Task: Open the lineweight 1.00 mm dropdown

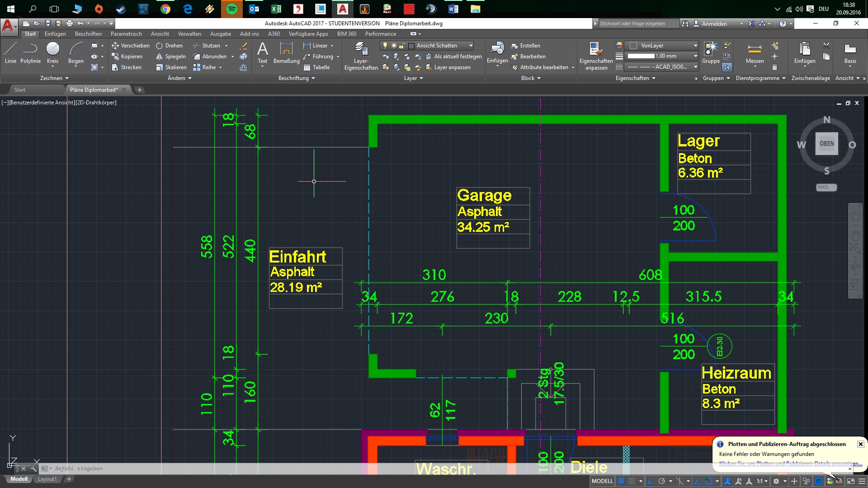Action: pos(662,56)
